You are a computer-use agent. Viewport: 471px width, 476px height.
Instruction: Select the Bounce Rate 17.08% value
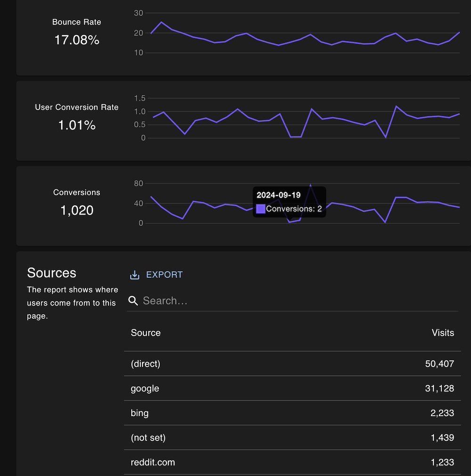[77, 40]
